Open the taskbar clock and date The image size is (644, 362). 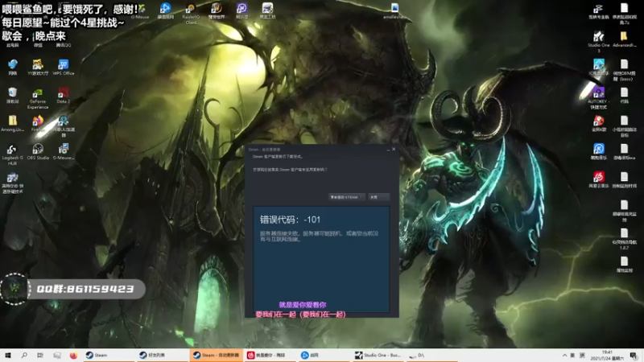click(x=607, y=355)
